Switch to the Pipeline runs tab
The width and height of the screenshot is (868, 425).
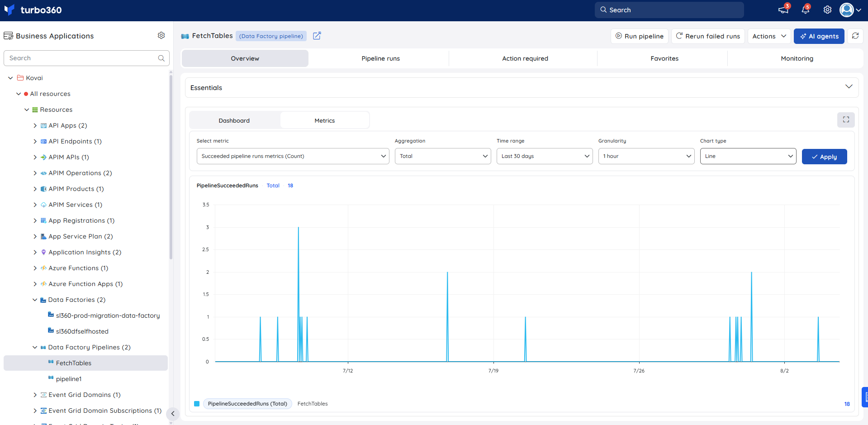pos(381,58)
